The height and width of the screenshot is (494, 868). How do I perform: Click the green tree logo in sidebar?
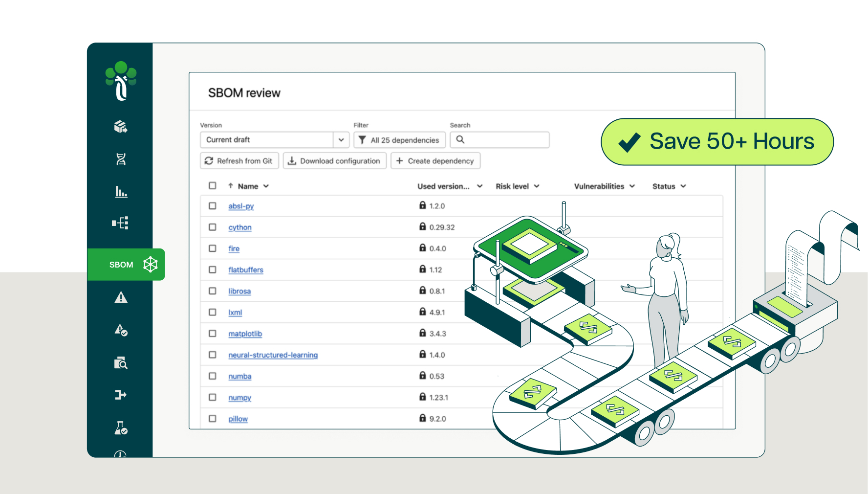pyautogui.click(x=121, y=81)
